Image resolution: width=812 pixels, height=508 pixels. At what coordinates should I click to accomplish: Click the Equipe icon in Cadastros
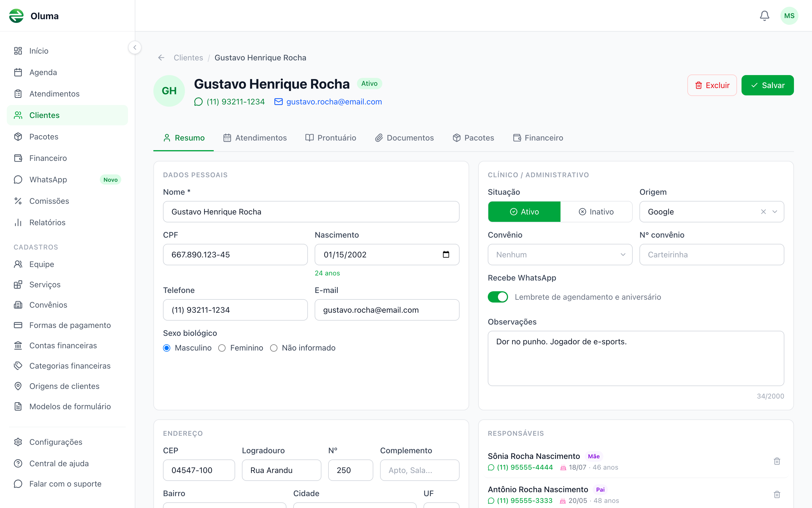(18, 264)
